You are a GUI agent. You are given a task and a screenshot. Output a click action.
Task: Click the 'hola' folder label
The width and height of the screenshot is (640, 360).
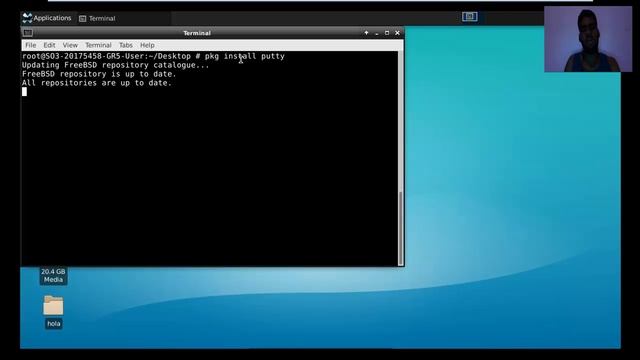pyautogui.click(x=54, y=324)
